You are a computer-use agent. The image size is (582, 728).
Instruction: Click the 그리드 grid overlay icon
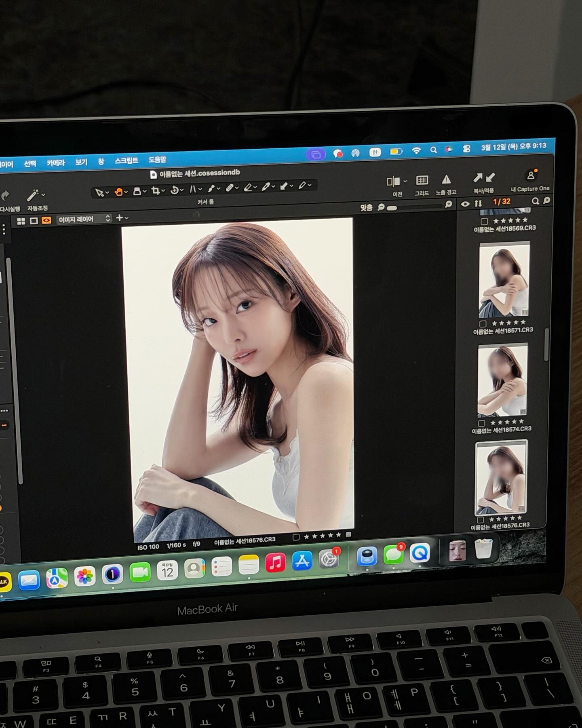[422, 180]
